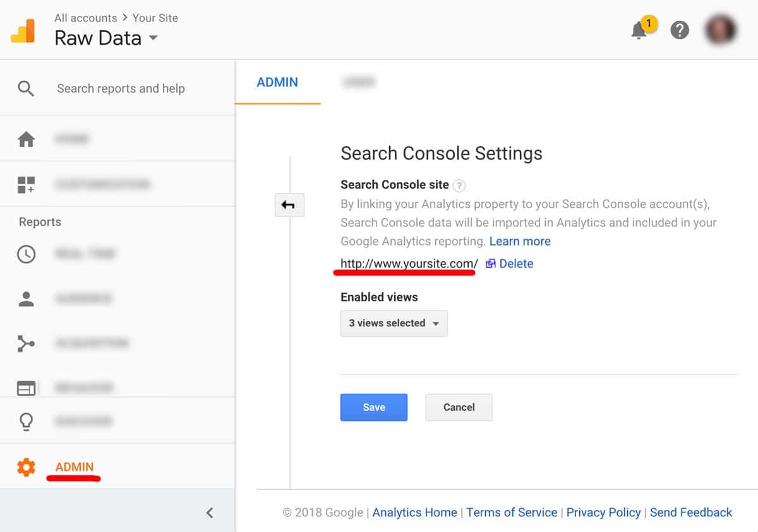Click the search reports magnifier icon
Viewport: 758px width, 532px height.
25,88
